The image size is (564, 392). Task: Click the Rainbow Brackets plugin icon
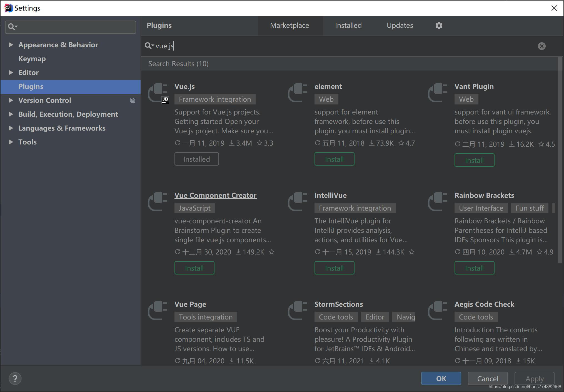(x=438, y=202)
